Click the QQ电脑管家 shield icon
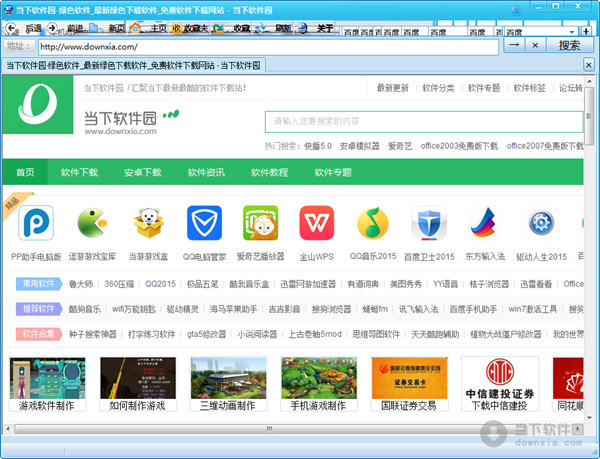Screen dimensions: 600x459 point(204,223)
